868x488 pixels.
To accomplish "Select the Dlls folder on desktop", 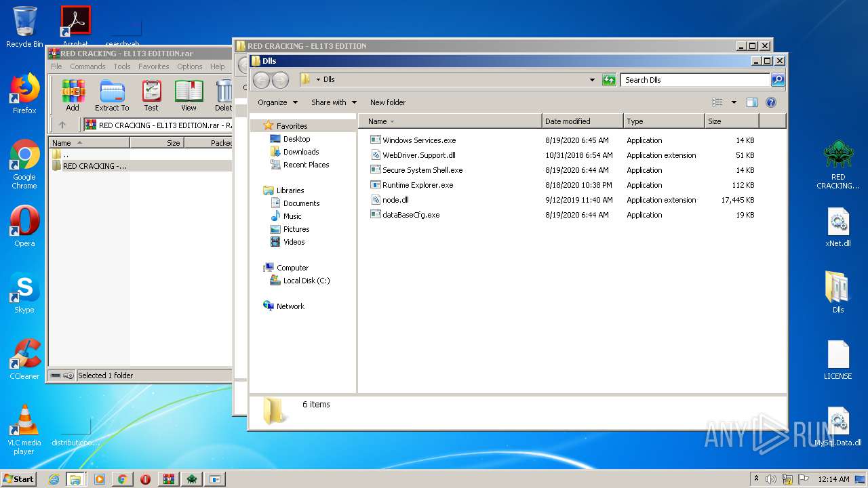I will point(838,292).
